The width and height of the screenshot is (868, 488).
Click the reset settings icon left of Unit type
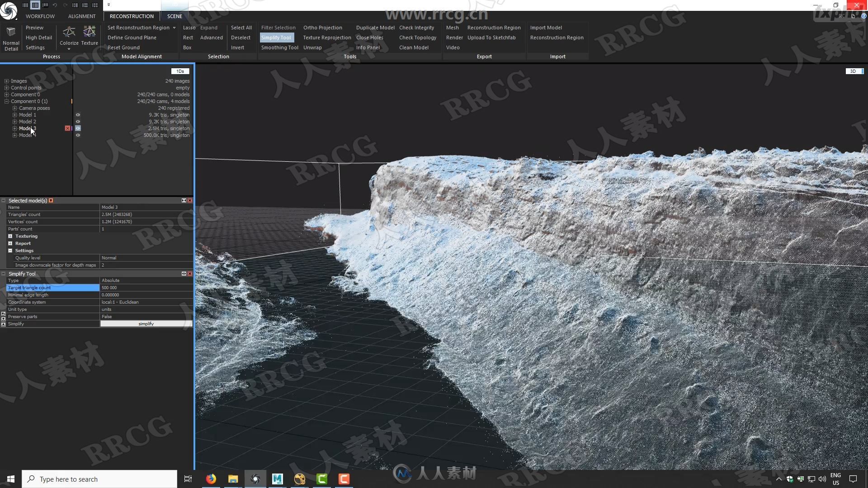[3, 313]
